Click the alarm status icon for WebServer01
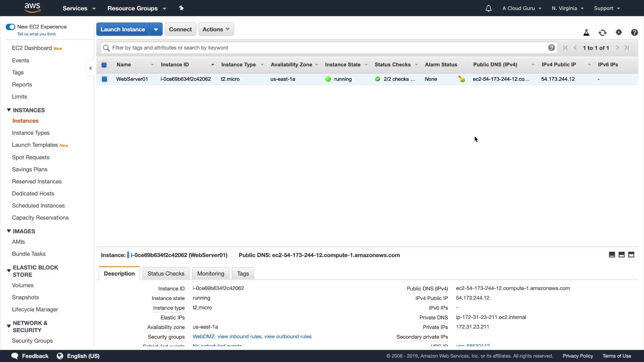This screenshot has height=362, width=644. click(x=462, y=79)
